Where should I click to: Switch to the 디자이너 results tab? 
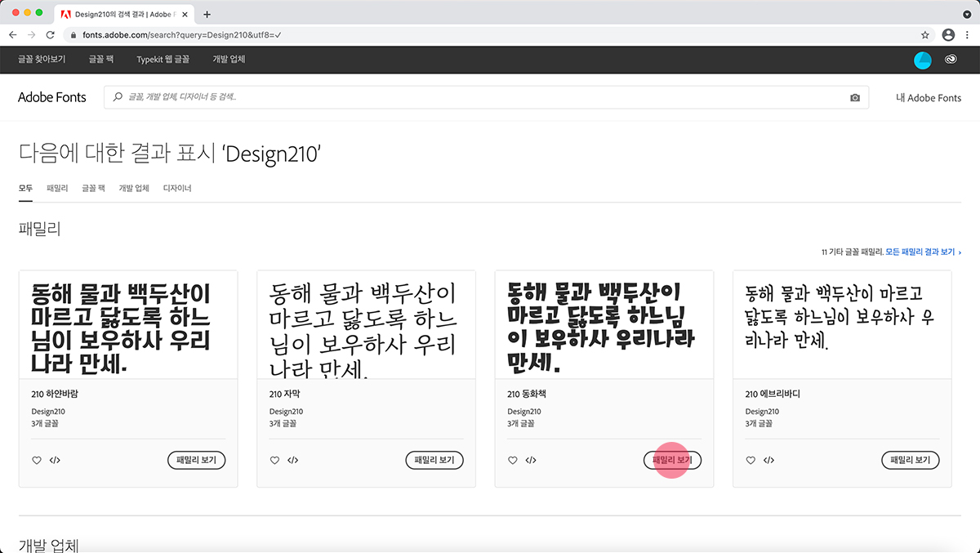click(177, 189)
